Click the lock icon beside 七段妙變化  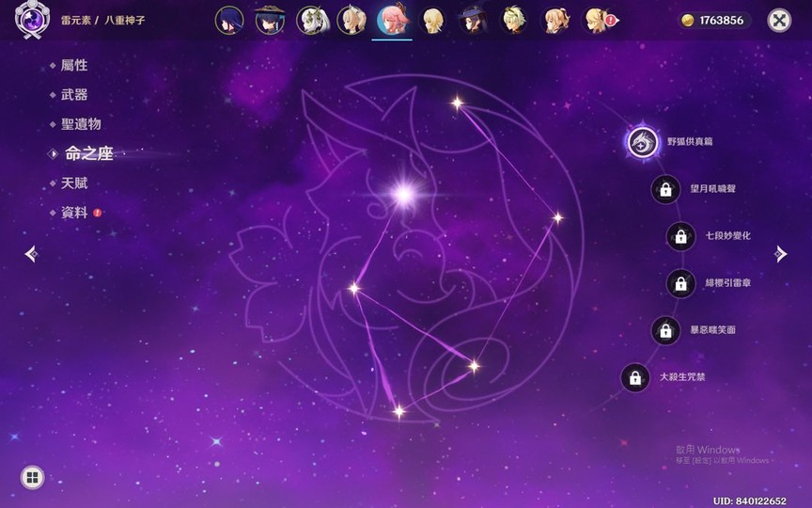click(680, 236)
